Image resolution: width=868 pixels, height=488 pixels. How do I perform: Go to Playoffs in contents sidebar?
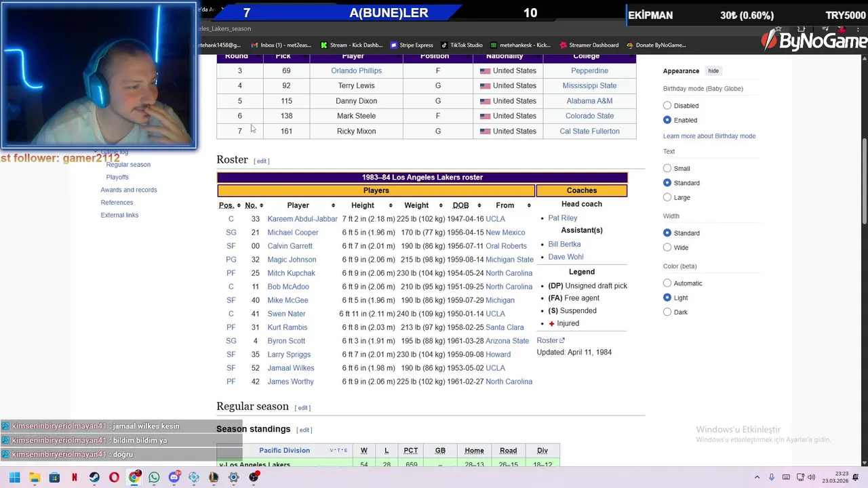tap(117, 178)
